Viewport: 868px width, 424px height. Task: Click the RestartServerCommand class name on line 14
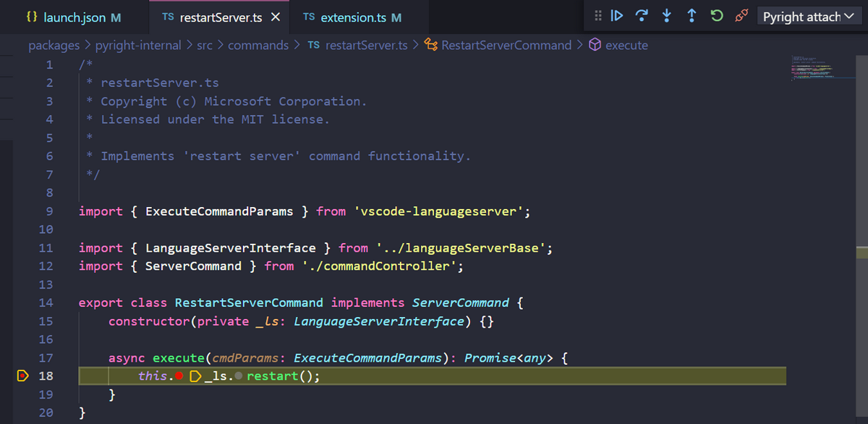pos(249,302)
